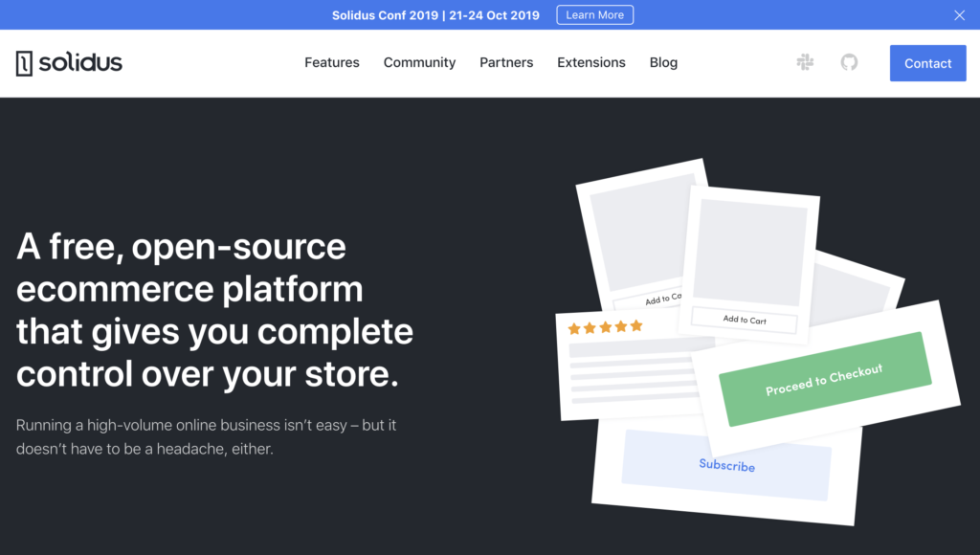980x555 pixels.
Task: Select the Solidus Conf 2019 banner text
Action: pos(435,15)
